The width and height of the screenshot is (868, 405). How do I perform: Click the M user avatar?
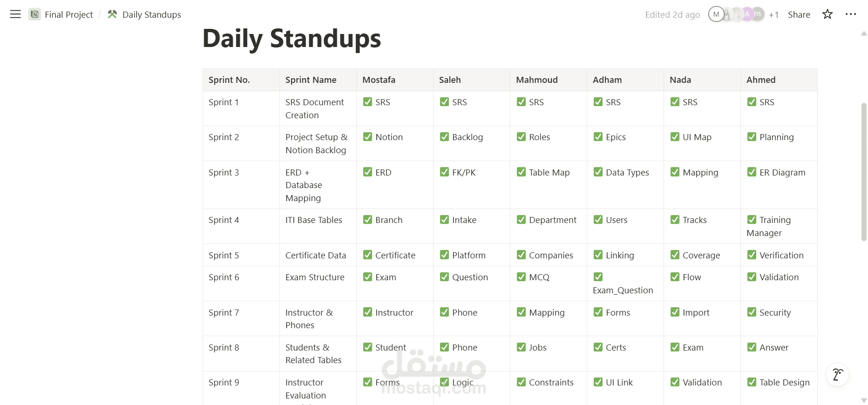[x=716, y=14]
